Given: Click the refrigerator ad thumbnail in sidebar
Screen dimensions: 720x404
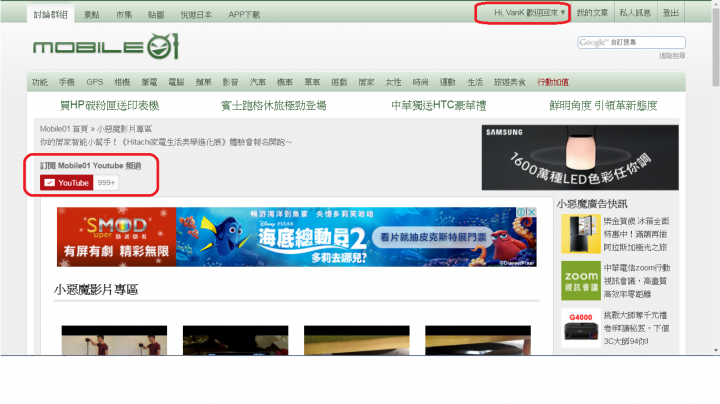Looking at the screenshot, I should point(581,234).
